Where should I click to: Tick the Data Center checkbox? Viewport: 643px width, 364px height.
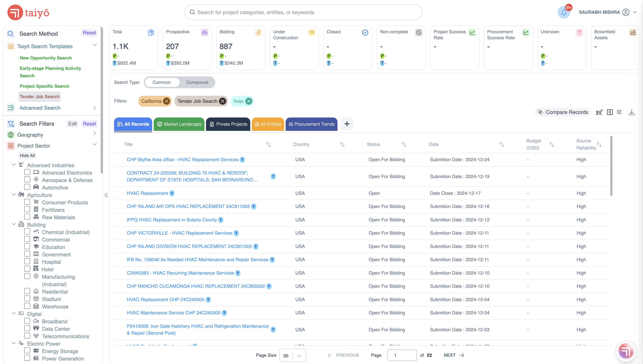pos(27,328)
